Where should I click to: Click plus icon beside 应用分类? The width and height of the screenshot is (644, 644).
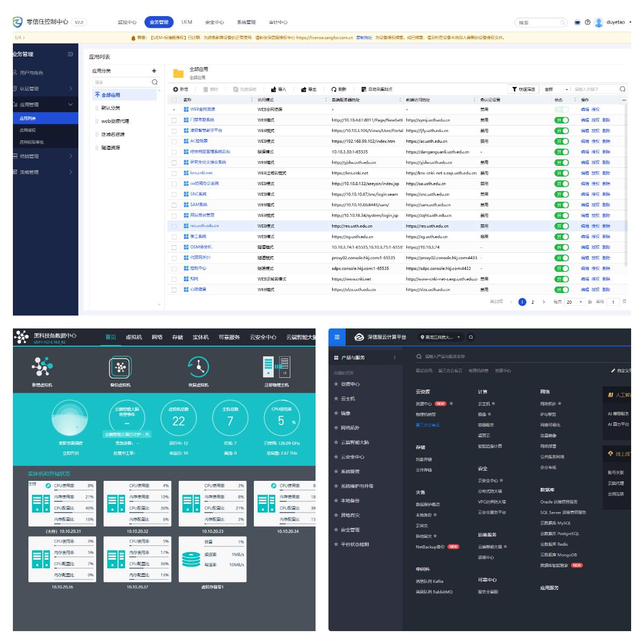154,71
